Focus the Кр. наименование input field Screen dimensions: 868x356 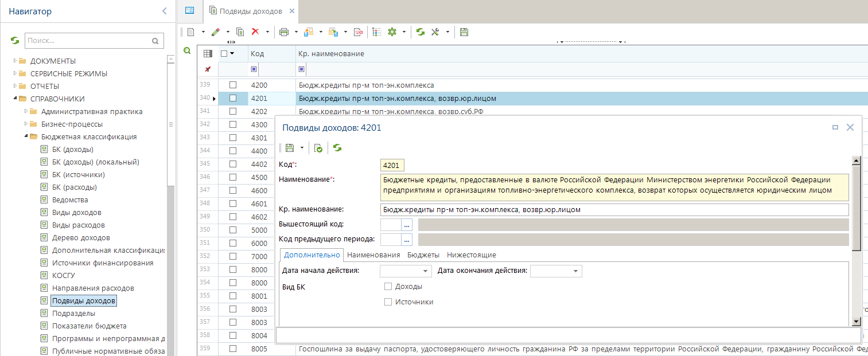[x=614, y=209]
